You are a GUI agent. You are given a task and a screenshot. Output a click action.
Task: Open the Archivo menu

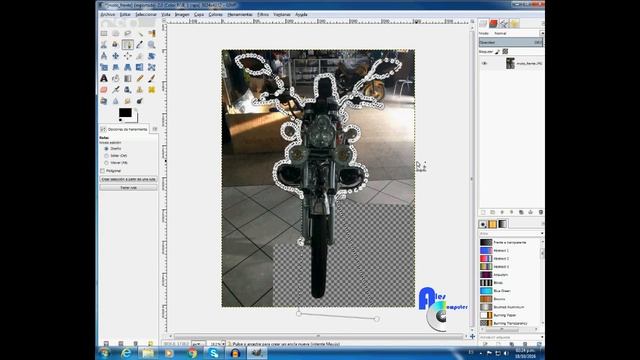pos(108,14)
